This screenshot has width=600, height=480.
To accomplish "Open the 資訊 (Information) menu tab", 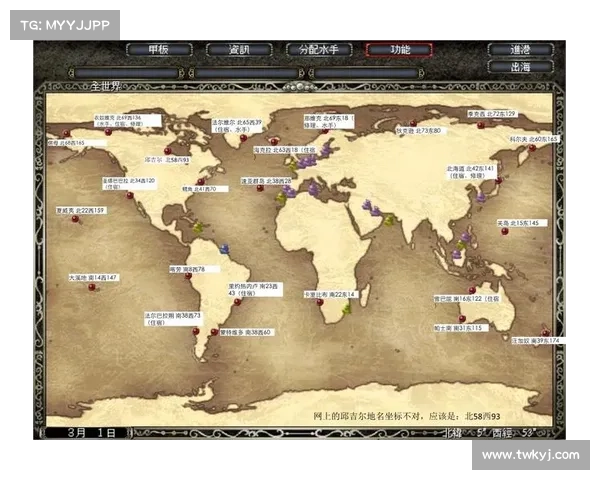I will pos(239,49).
